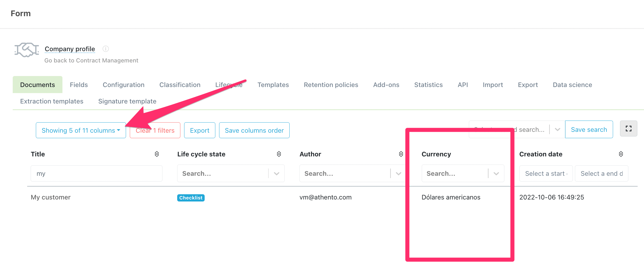Screen dimensions: 644x270
Task: Click the Title filter input field
Action: 96,173
